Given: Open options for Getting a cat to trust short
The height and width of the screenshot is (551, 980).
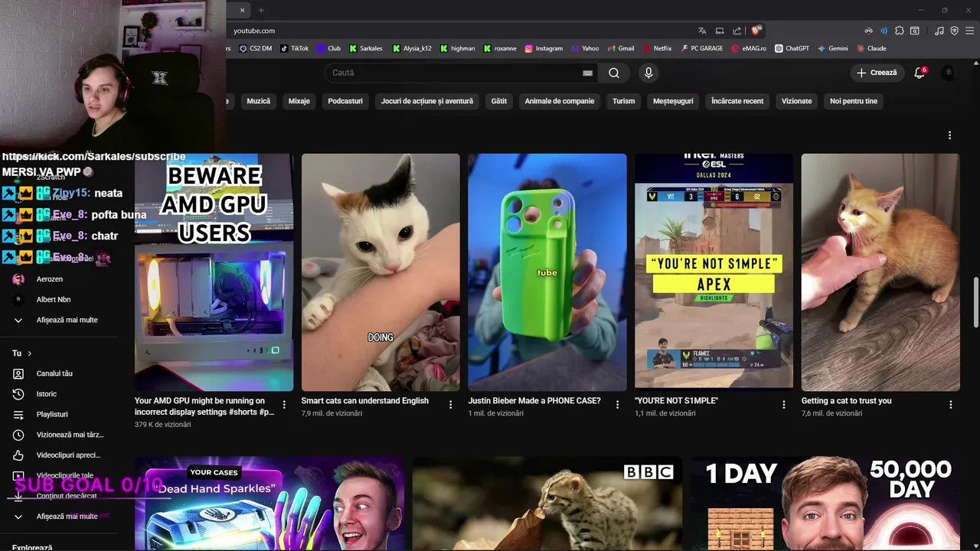Looking at the screenshot, I should pyautogui.click(x=951, y=405).
